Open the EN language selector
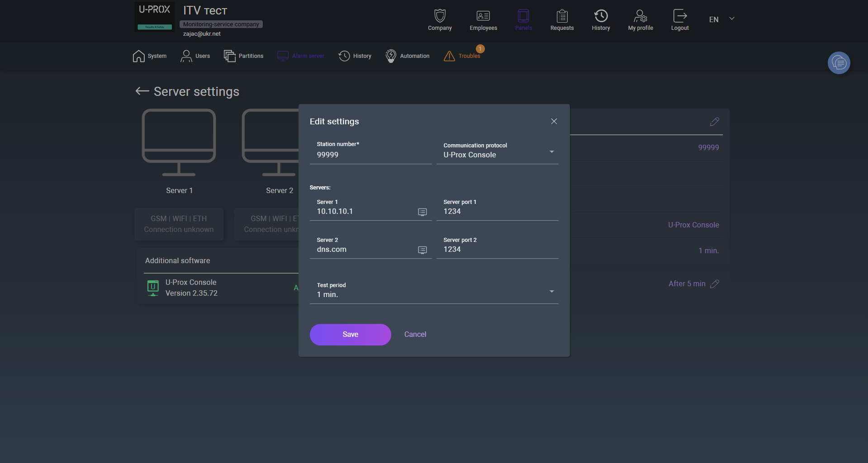 point(721,19)
